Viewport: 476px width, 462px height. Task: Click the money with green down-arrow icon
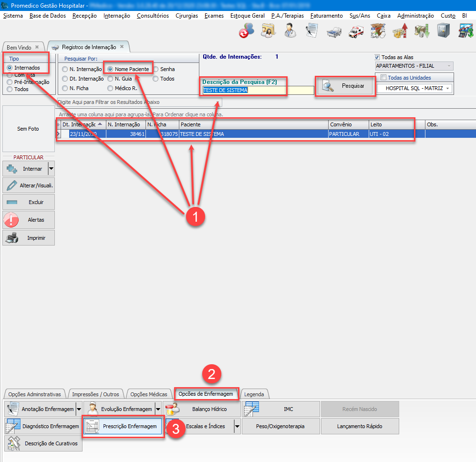coord(422,32)
